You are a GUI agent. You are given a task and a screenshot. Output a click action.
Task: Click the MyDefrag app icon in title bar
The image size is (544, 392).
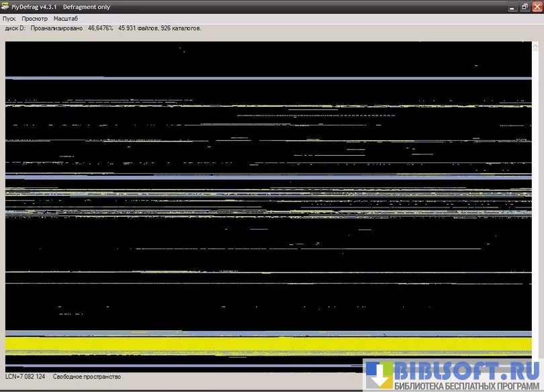click(x=6, y=7)
